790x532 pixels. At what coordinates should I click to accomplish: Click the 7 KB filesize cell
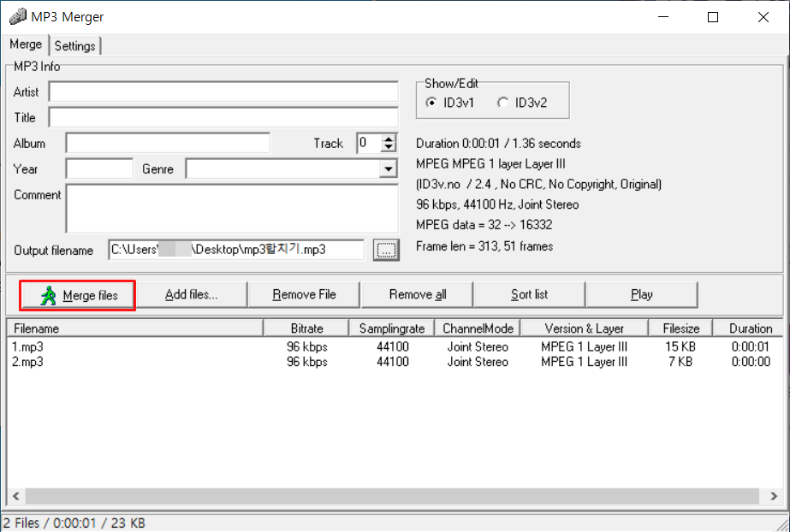pos(680,362)
